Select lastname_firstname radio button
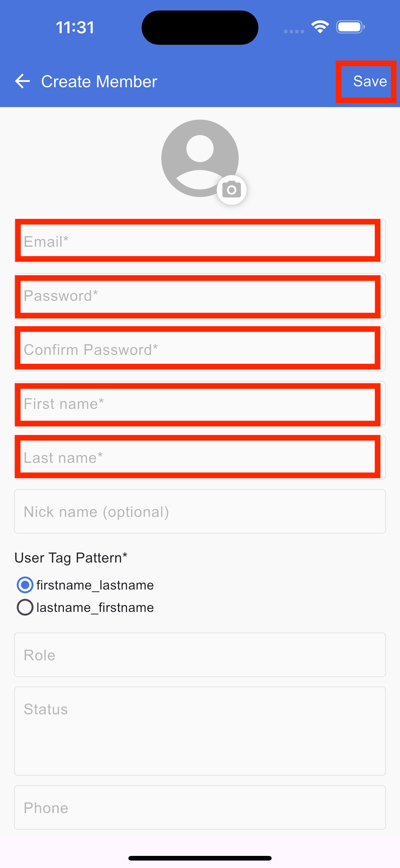 pos(25,607)
